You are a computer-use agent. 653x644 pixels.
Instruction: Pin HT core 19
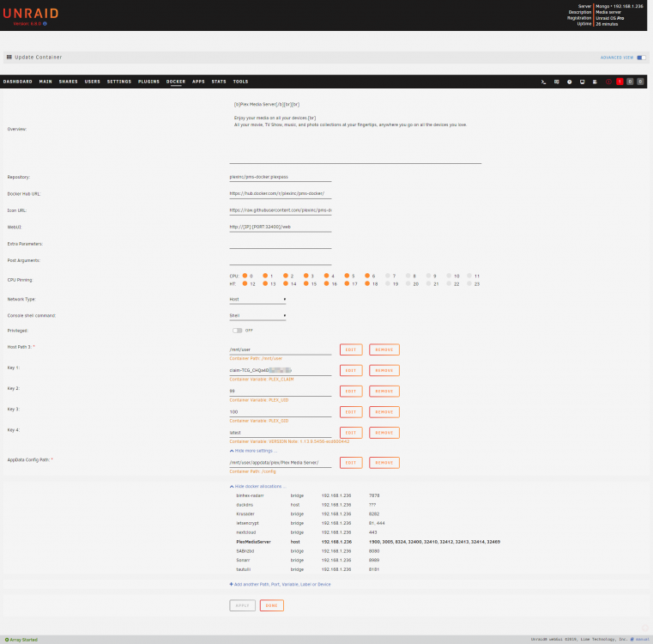click(388, 283)
